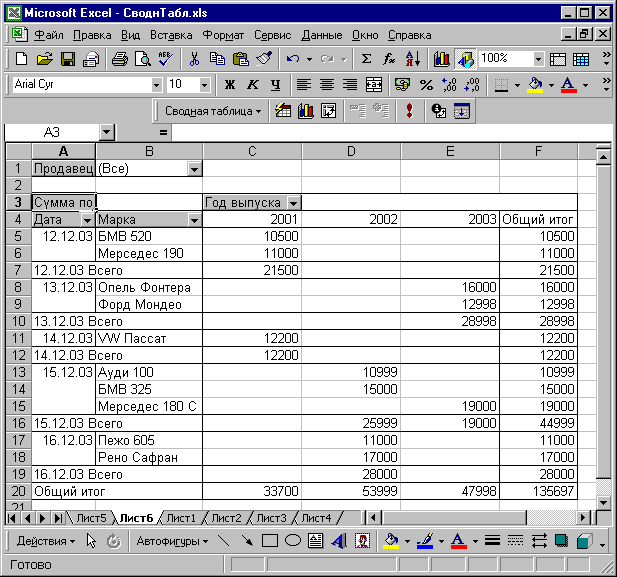Select the Arrow drawing tool
Image resolution: width=617 pixels, height=577 pixels.
247,541
